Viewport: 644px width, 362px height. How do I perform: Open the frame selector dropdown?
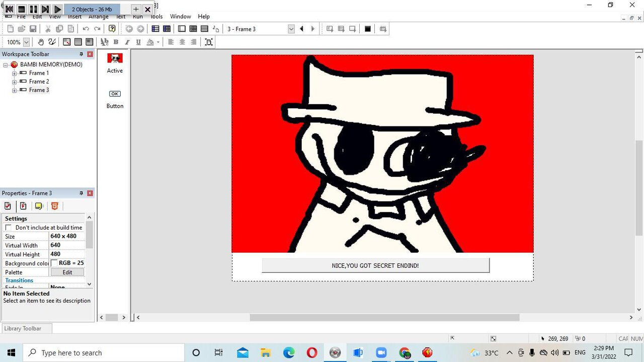[291, 29]
